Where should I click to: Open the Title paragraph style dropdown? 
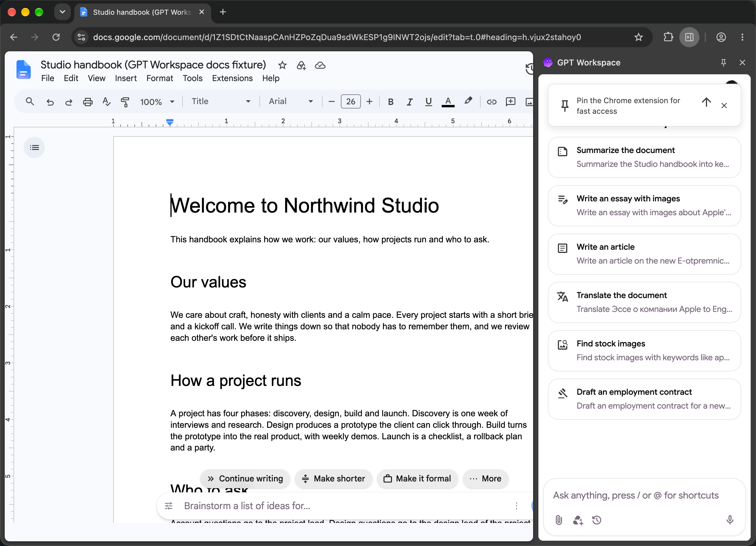[221, 101]
